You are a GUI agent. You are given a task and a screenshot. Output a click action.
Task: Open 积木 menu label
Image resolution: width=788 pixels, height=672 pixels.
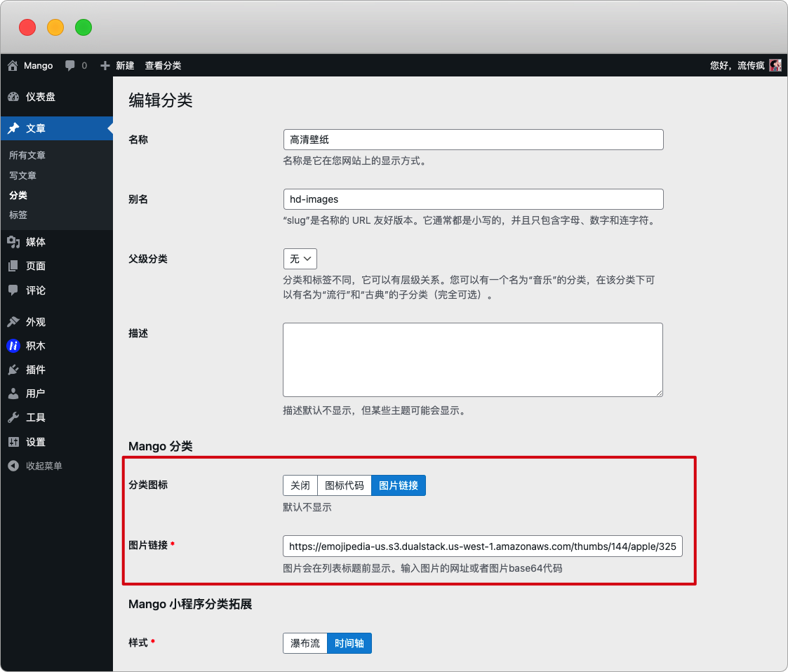point(36,346)
